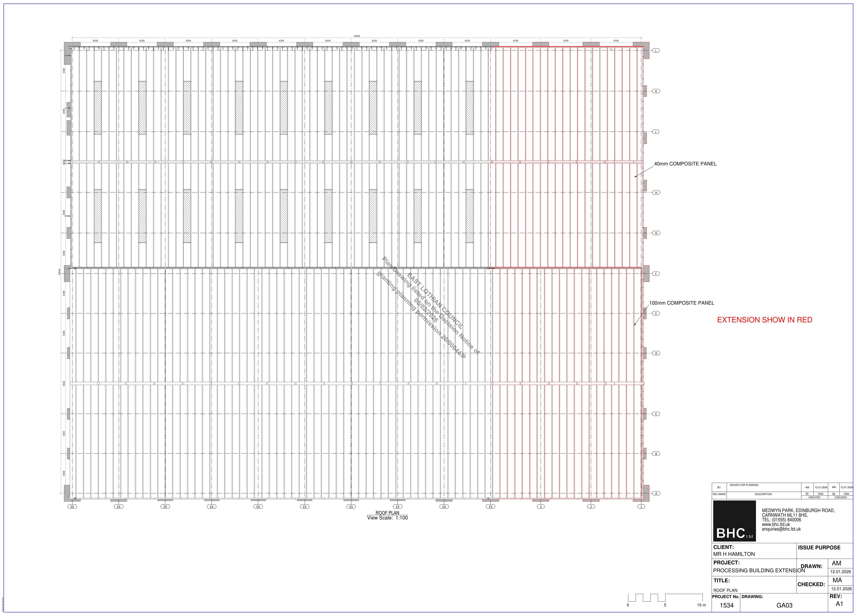Viewport: 857px width, 616px height.
Task: Click the 'DRAWN:' label
Action: [811, 566]
